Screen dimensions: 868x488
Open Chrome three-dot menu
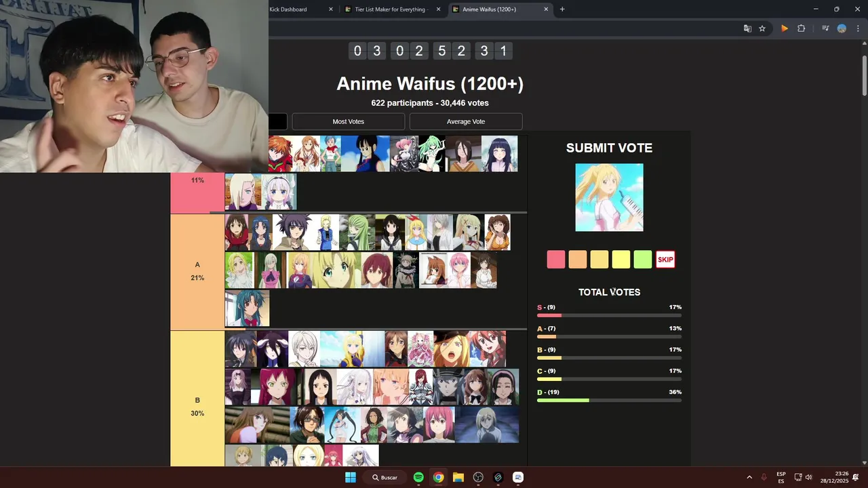(x=856, y=28)
